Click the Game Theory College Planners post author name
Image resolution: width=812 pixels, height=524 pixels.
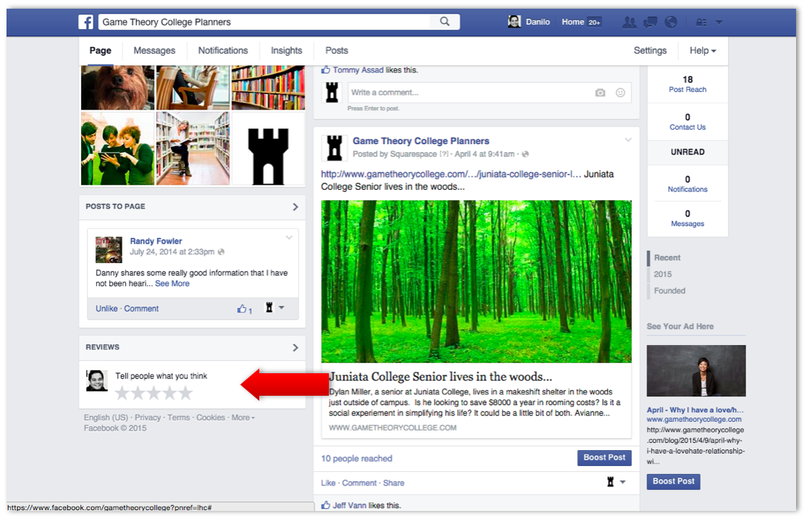[421, 141]
